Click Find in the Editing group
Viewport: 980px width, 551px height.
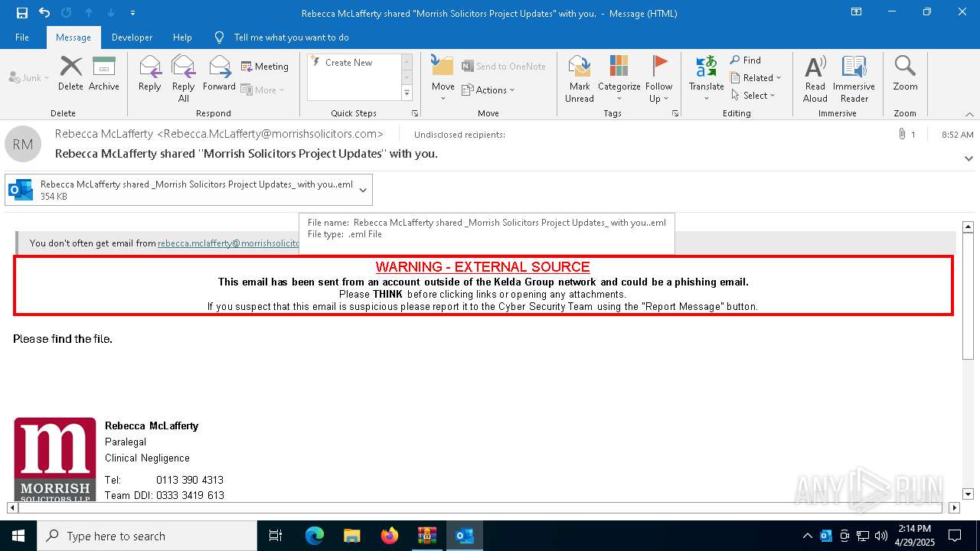746,60
